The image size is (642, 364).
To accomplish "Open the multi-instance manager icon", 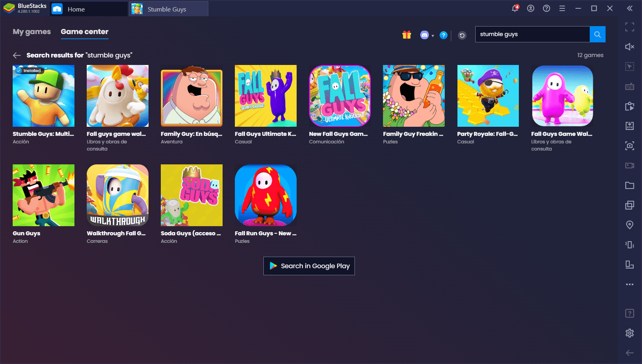I will [630, 205].
